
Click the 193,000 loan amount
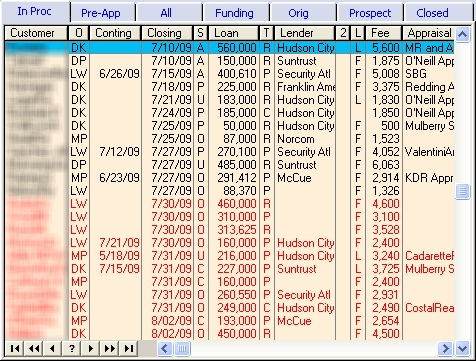(234, 321)
